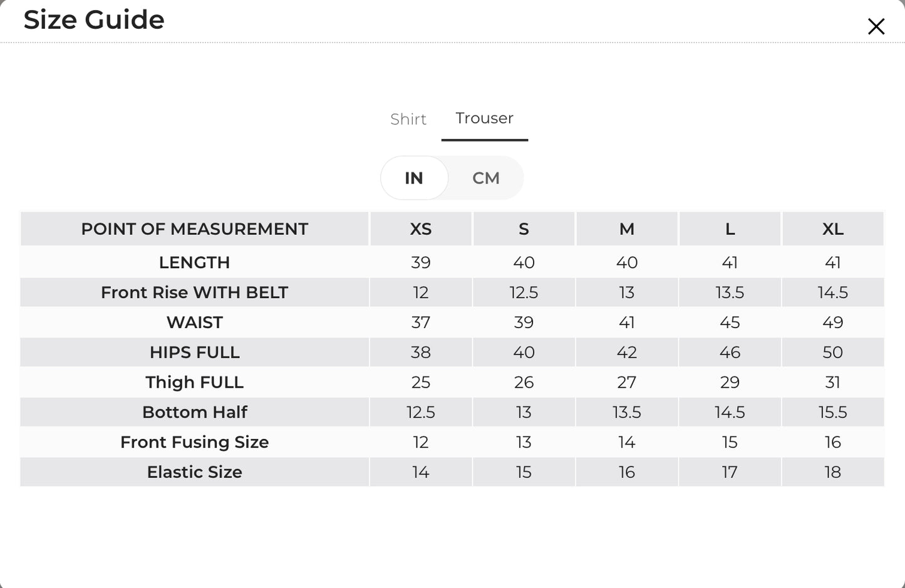Select the LENGTH row label
905x588 pixels.
195,262
